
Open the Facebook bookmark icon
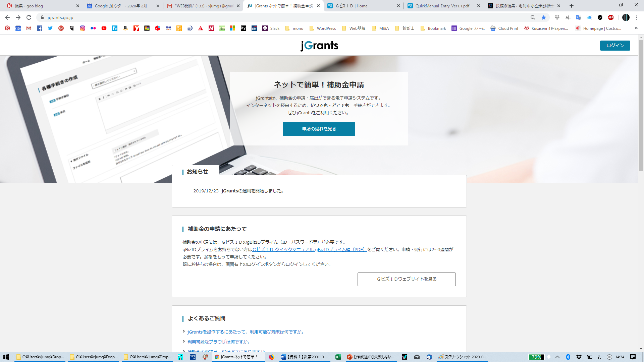point(40,28)
